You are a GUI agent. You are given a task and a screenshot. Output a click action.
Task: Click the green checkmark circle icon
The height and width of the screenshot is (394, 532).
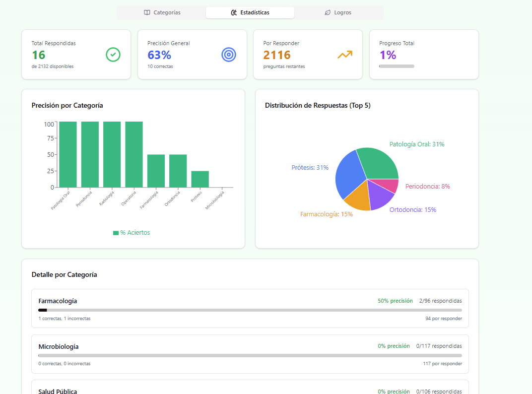[113, 55]
